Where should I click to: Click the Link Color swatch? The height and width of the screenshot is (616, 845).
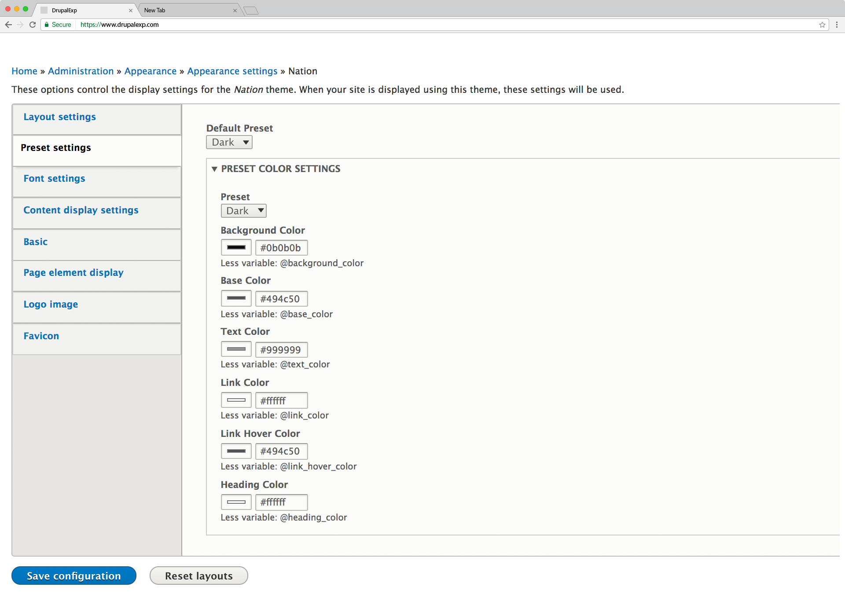(236, 400)
